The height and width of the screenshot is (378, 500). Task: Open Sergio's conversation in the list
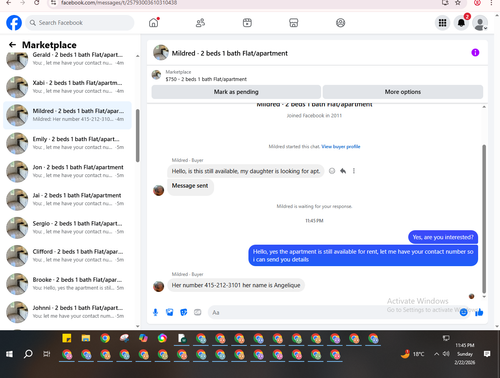(67, 228)
